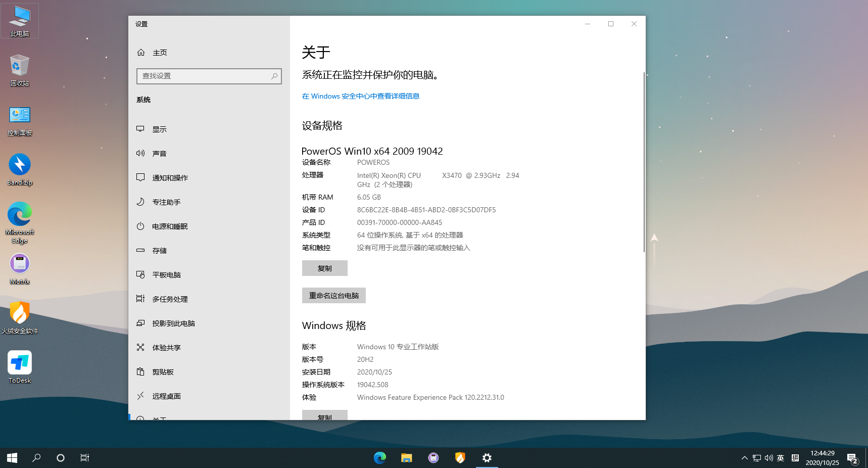The width and height of the screenshot is (868, 468).
Task: Open the 主页 home icon in Settings
Action: click(x=141, y=53)
